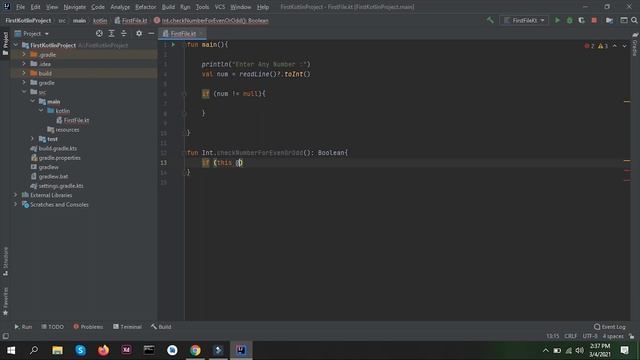Open Windows Start menu

click(11, 350)
